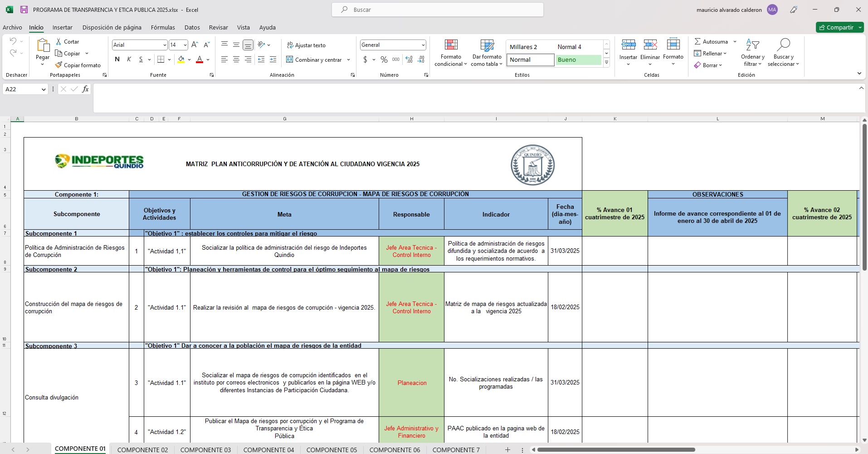Center text horizontally

tap(236, 59)
